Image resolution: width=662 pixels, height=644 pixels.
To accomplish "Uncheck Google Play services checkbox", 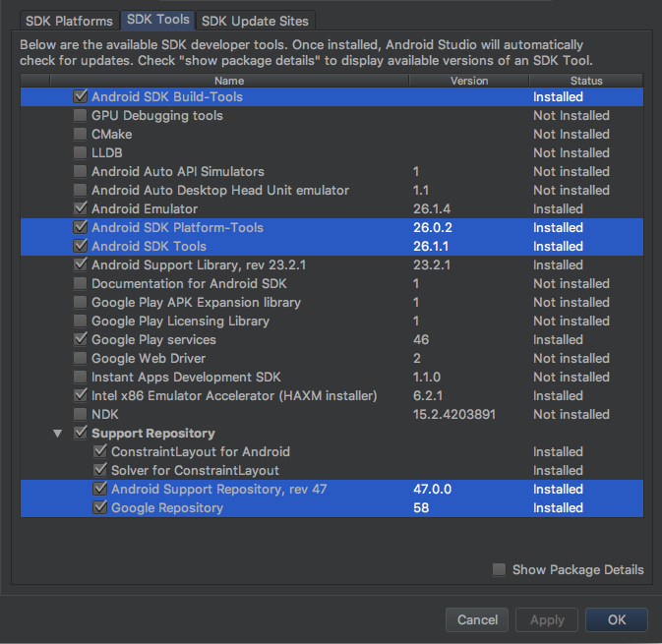I will click(x=80, y=340).
